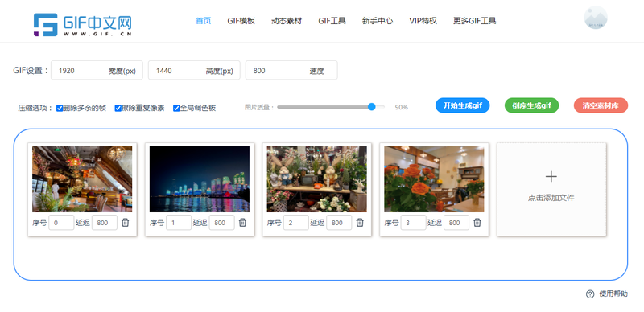Click the GIF设置 label
The width and height of the screenshot is (644, 312).
point(31,70)
